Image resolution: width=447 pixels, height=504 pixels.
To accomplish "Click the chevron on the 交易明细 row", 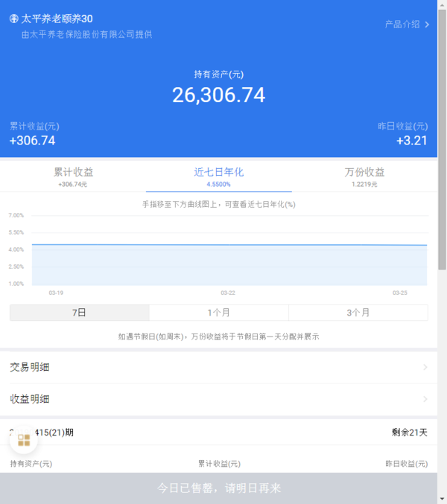I will (x=425, y=367).
